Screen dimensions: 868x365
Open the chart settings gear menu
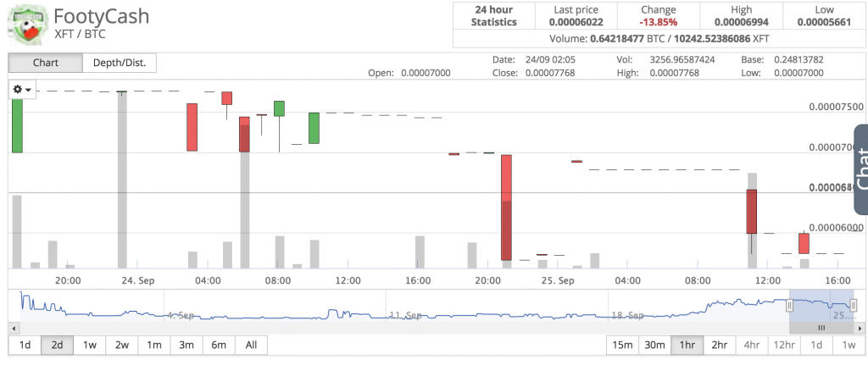[22, 90]
